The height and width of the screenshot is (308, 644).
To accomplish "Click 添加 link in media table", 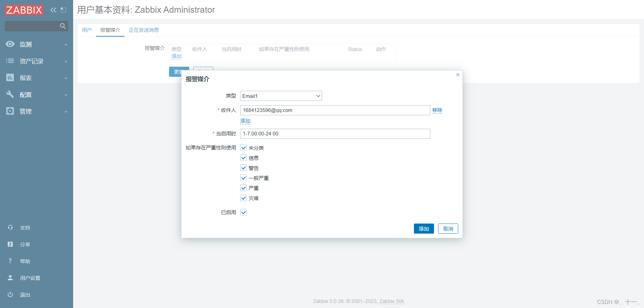I will tap(176, 56).
